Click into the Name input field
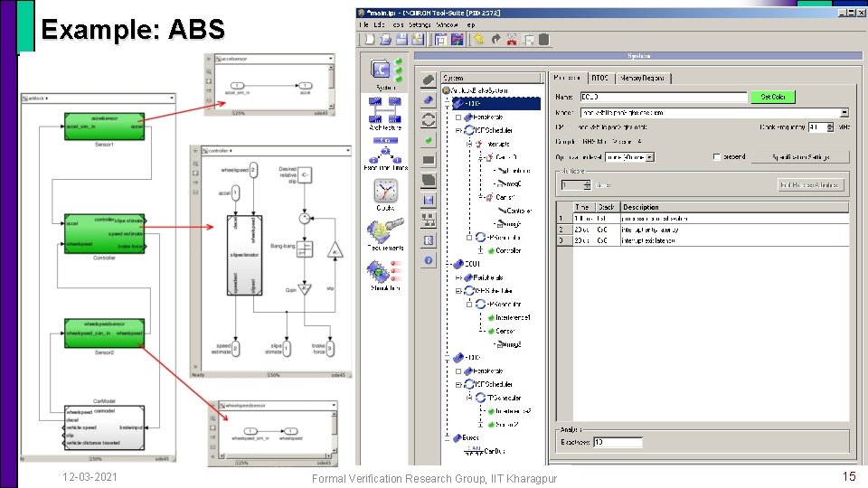The width and height of the screenshot is (868, 488). tap(663, 97)
